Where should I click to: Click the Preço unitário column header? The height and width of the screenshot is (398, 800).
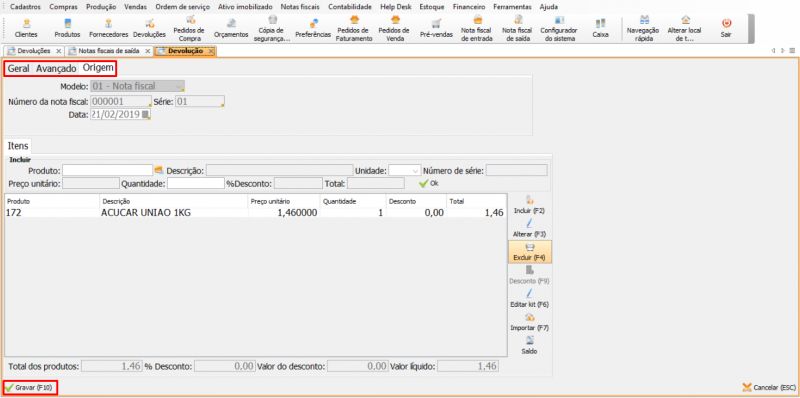point(284,201)
